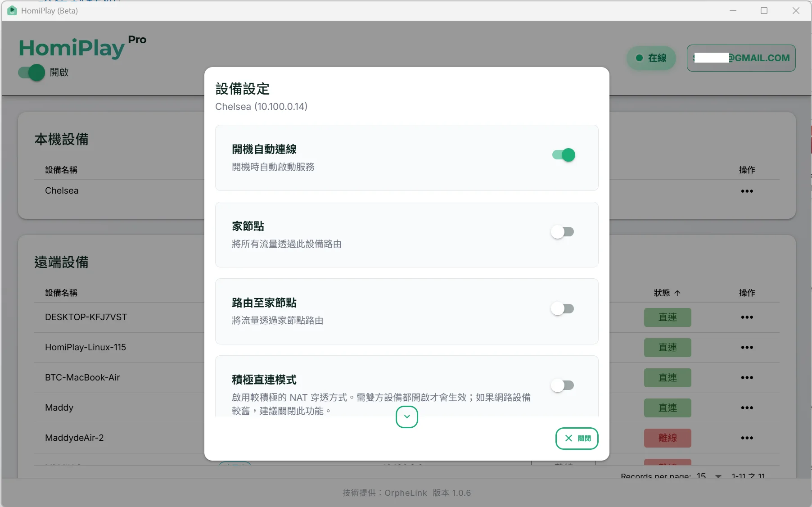Click 直連 status badge for BTC-MacBook-Air
Image resolution: width=812 pixels, height=507 pixels.
click(x=668, y=378)
